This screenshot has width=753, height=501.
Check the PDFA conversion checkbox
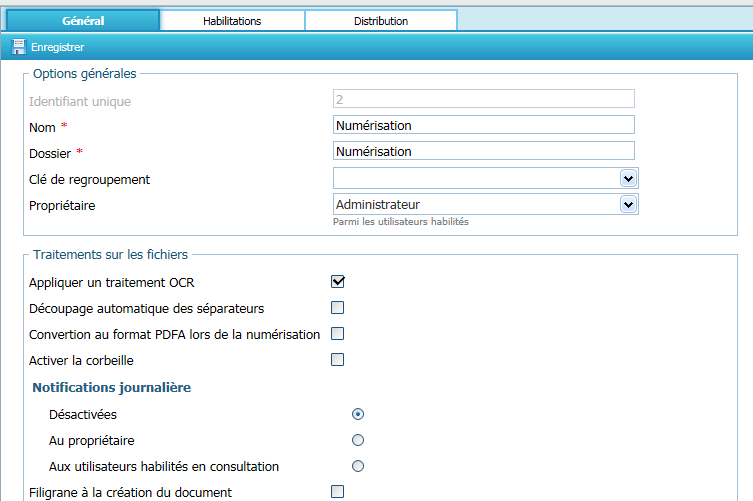(338, 334)
